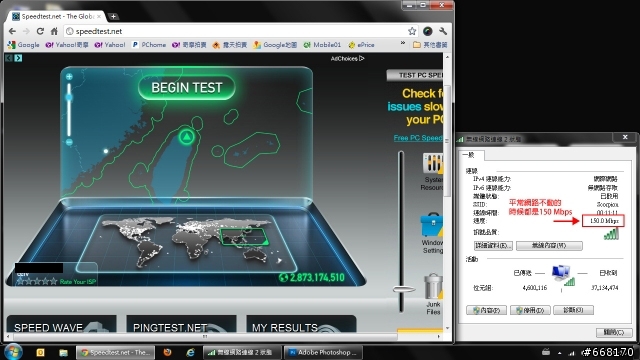Open the Mobile01 bookmark
This screenshot has height=360, width=640.
322,45
